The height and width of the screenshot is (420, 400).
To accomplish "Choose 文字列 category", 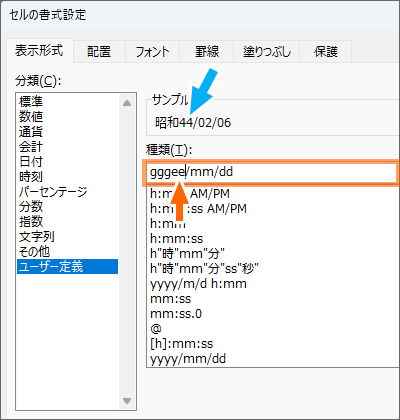I will click(67, 236).
